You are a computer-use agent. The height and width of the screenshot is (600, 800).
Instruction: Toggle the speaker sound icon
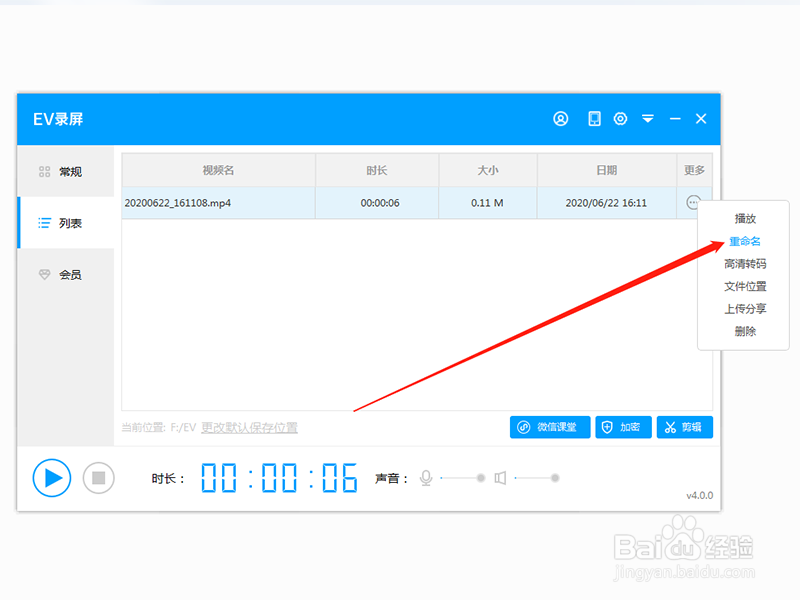[x=501, y=478]
